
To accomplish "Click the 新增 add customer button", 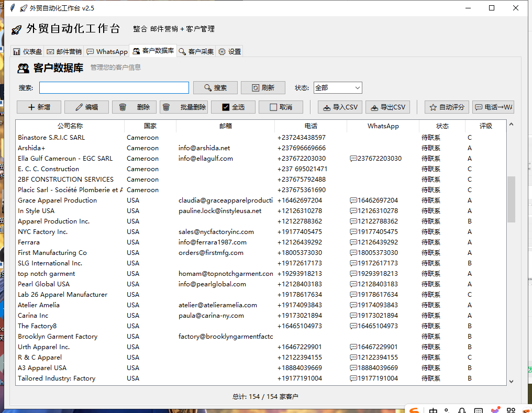I will pos(39,107).
